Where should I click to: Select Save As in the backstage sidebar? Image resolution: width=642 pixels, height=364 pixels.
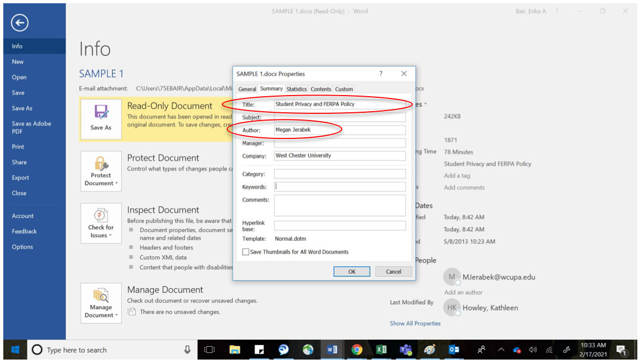pos(34,108)
